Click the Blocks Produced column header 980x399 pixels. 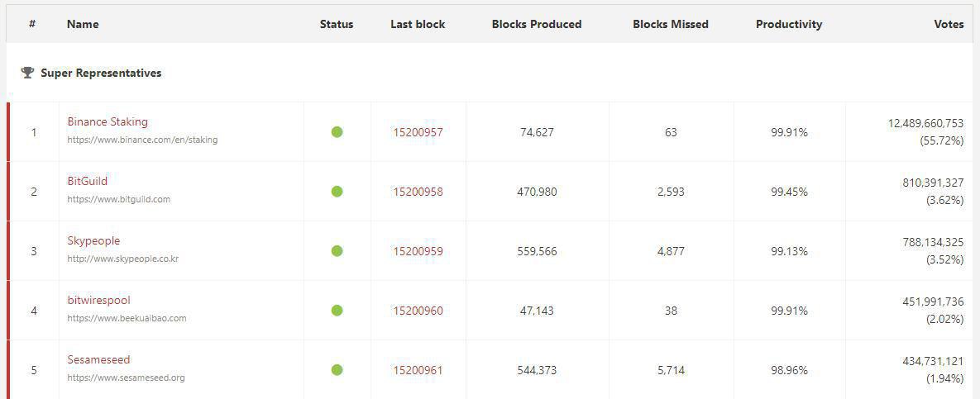[x=537, y=24]
